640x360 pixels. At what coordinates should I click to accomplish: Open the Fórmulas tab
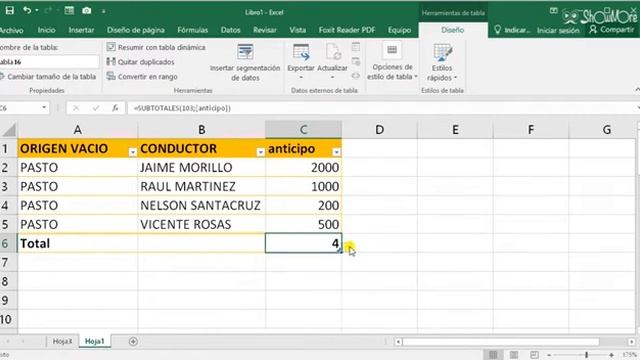coord(193,30)
